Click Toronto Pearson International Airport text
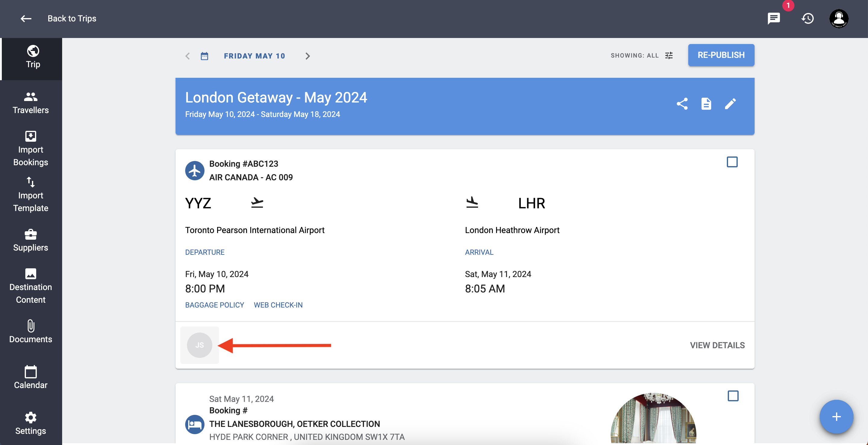868x445 pixels. click(255, 230)
